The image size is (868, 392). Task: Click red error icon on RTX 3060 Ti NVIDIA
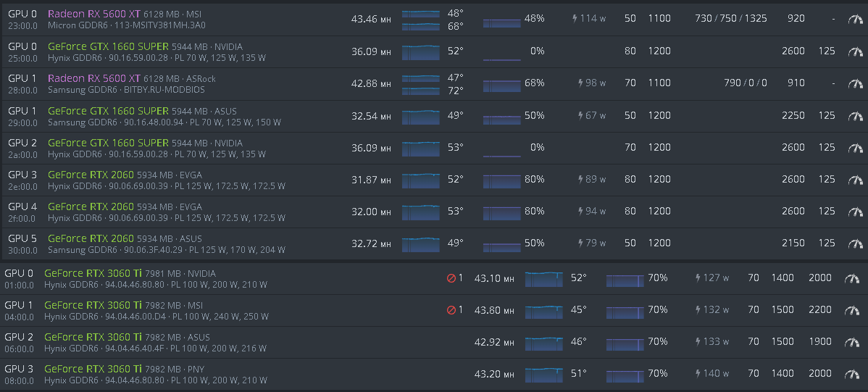click(x=451, y=278)
